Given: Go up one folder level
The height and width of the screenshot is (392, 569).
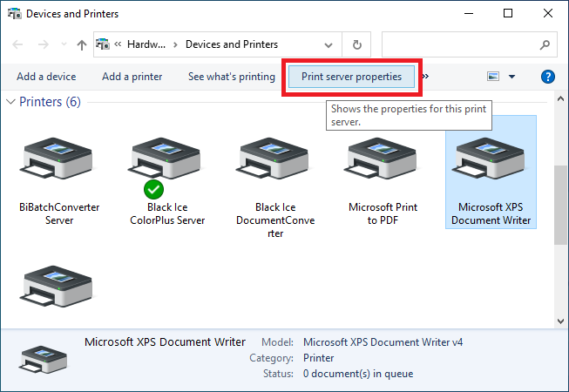Looking at the screenshot, I should 82,44.
